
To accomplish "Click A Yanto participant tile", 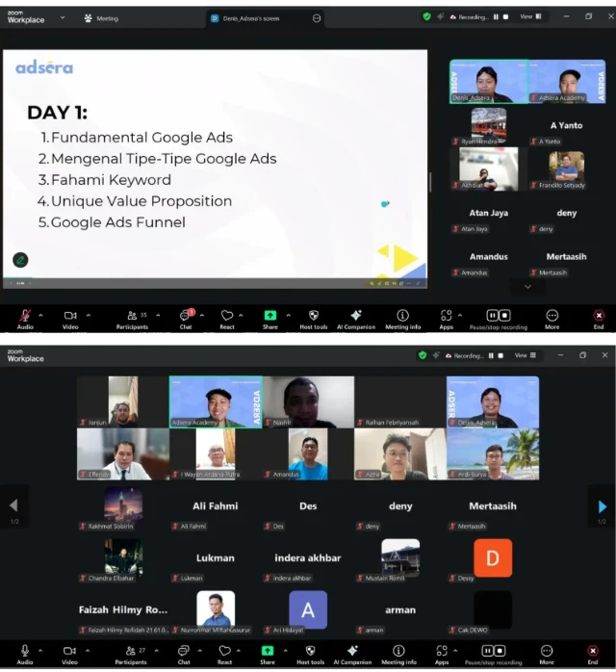I will pos(566,127).
